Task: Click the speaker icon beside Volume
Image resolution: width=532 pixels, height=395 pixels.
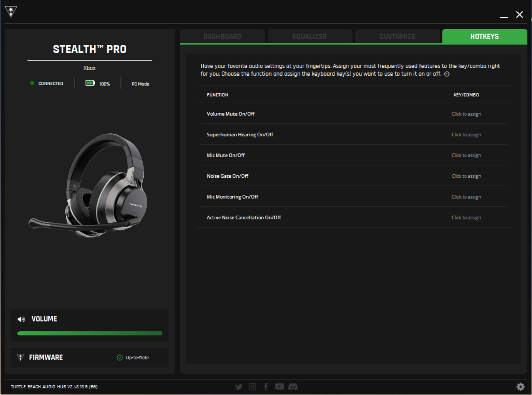Action: coord(21,319)
